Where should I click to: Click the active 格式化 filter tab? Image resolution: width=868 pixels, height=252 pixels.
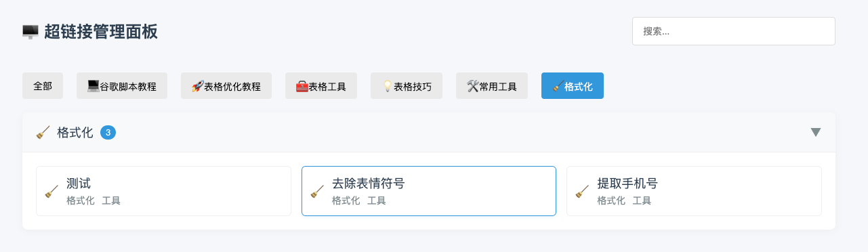click(x=573, y=86)
